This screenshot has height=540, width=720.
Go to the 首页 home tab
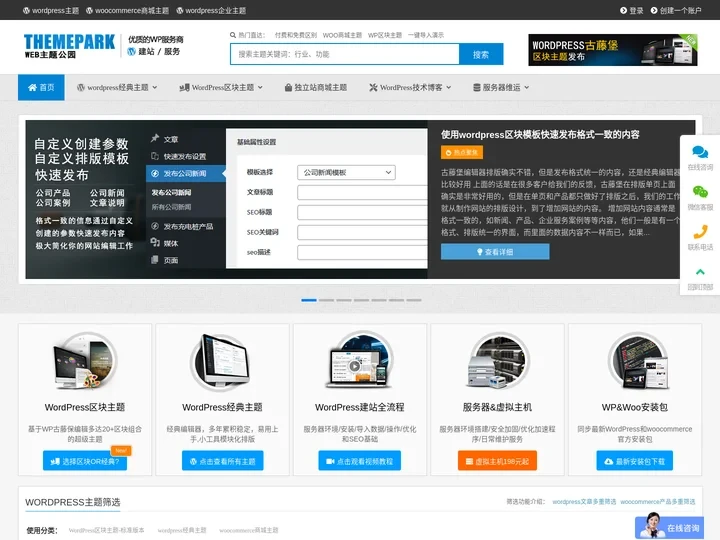(x=41, y=87)
